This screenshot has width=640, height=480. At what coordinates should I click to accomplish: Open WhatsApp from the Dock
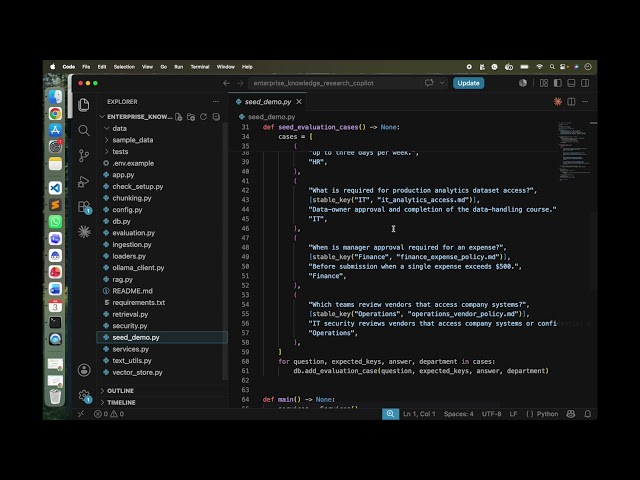point(55,222)
